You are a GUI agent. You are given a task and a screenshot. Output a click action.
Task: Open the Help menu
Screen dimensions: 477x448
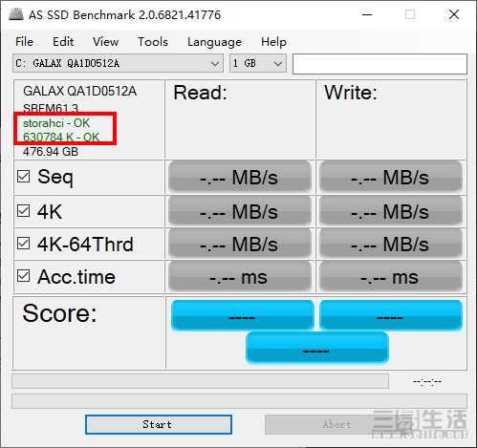(273, 42)
